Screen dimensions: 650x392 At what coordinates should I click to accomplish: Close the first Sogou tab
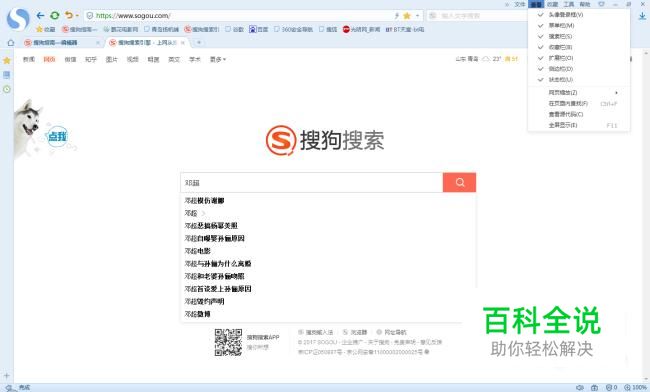coord(98,43)
